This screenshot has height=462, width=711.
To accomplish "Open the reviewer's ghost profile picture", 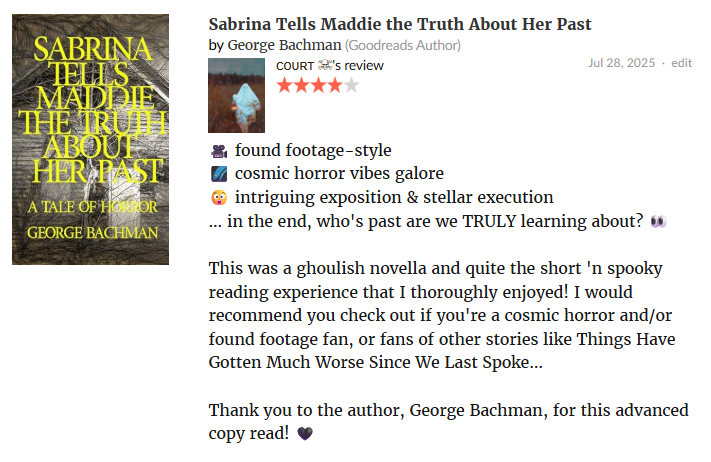I will click(236, 96).
